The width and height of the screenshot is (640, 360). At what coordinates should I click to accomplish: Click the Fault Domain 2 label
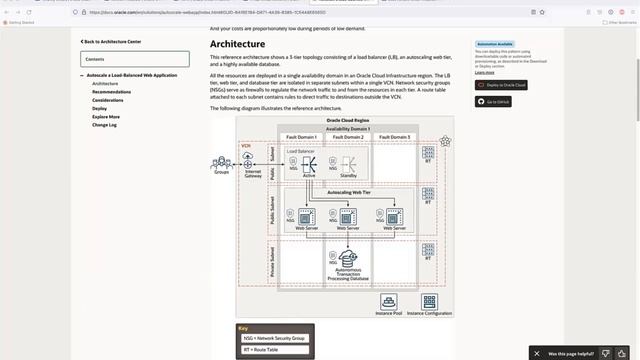[x=348, y=137]
